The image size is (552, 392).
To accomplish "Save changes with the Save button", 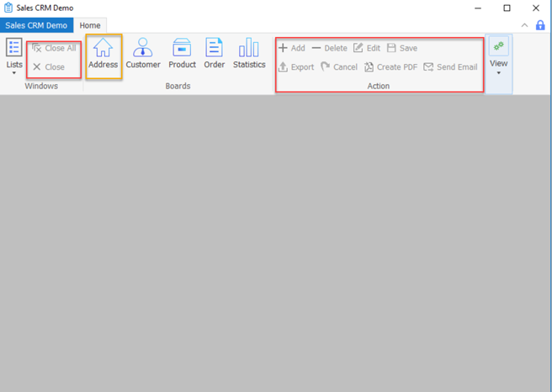I will click(402, 49).
